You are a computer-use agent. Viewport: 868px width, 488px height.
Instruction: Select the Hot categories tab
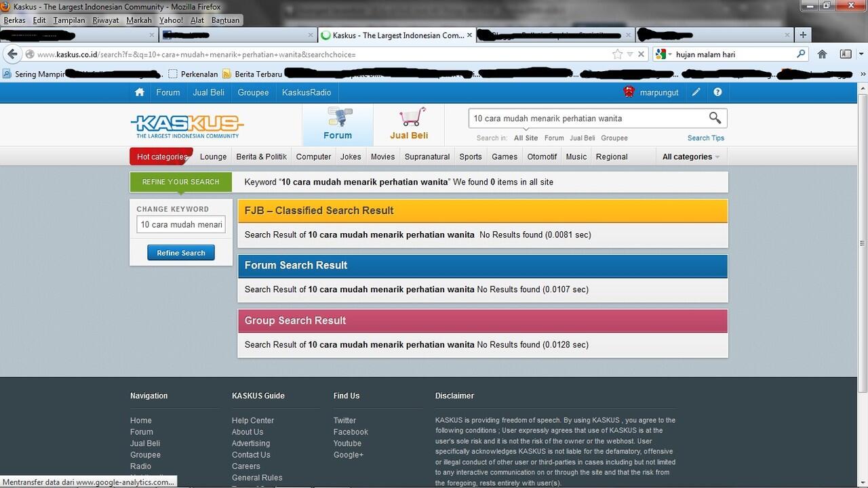161,157
